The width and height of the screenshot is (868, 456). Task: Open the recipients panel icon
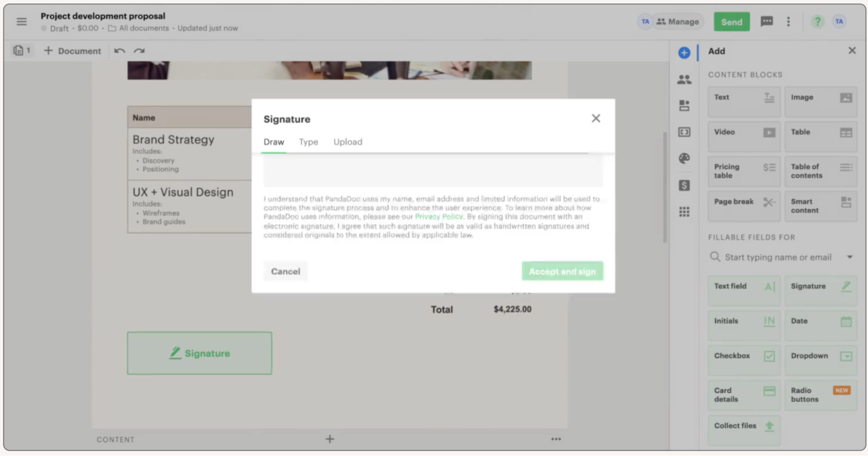684,79
